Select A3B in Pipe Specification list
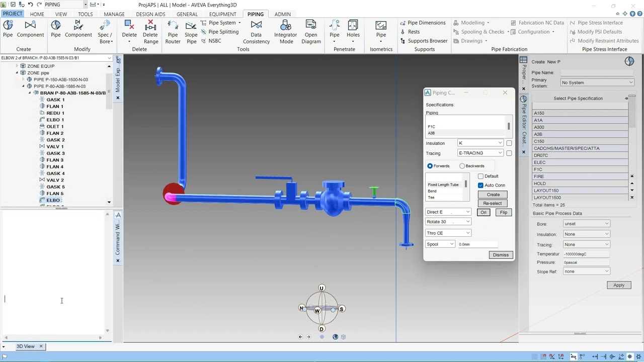 point(580,134)
